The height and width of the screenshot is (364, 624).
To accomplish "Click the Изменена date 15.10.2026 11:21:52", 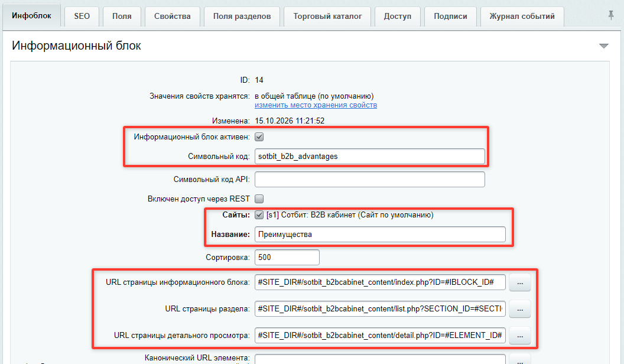I will (290, 121).
